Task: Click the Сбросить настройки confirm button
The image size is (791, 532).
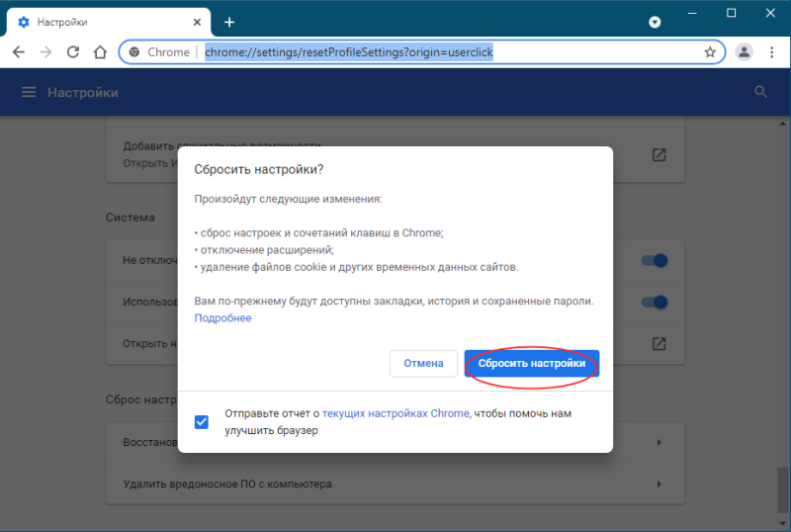Action: 532,364
